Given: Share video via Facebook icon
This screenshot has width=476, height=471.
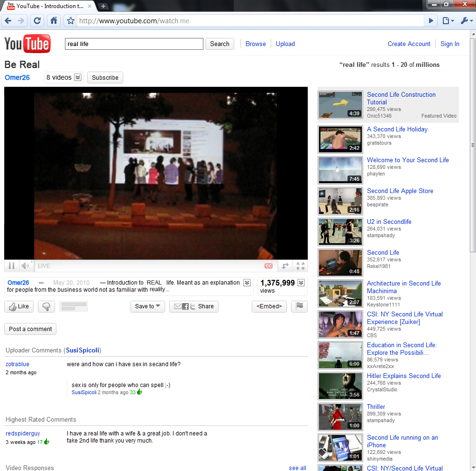Looking at the screenshot, I should coord(185,307).
